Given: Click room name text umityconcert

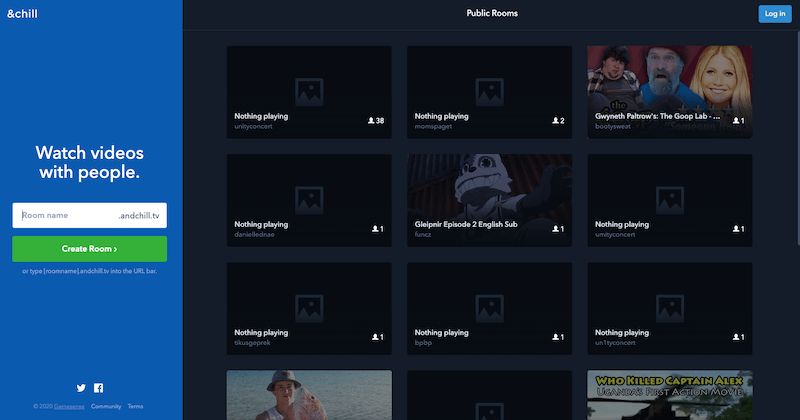Looking at the screenshot, I should pos(615,235).
